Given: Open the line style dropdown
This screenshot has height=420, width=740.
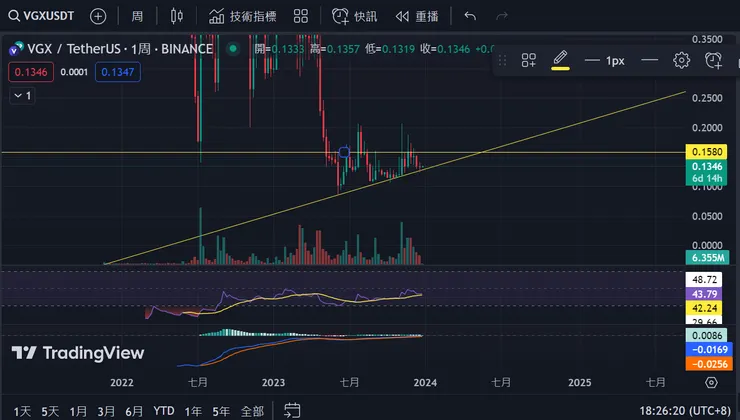Looking at the screenshot, I should point(650,60).
